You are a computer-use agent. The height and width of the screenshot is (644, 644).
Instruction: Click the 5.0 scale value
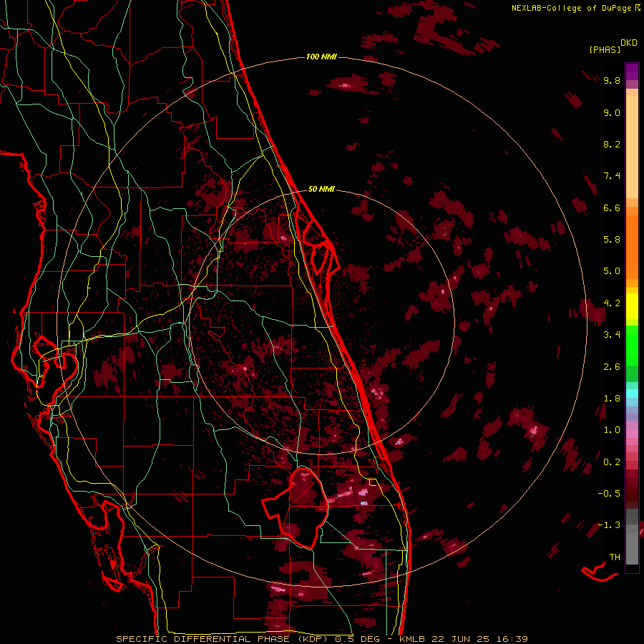tap(612, 271)
